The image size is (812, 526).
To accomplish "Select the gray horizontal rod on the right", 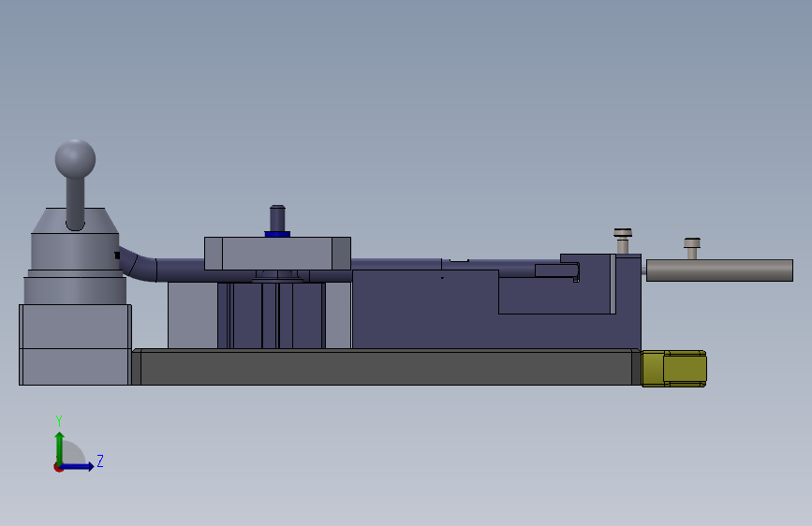I will coord(719,270).
